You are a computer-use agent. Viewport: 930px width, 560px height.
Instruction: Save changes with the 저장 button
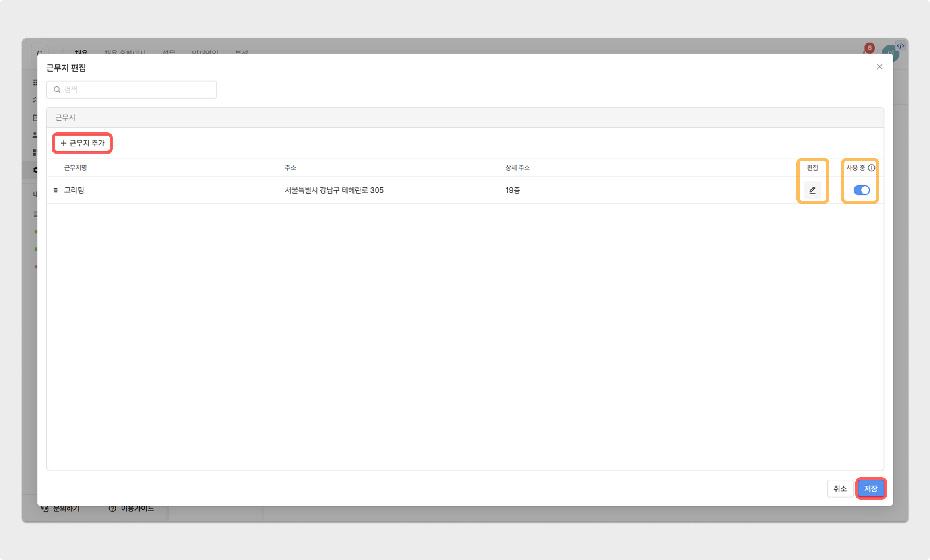coord(870,488)
